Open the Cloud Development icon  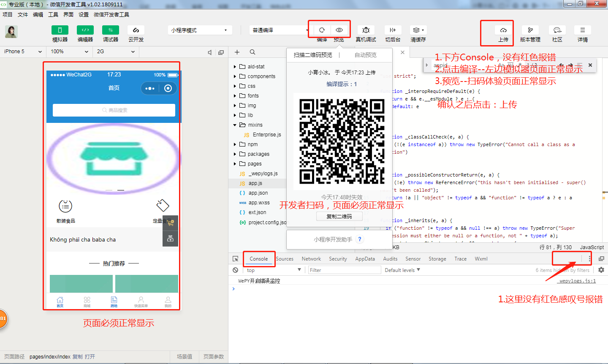[x=136, y=30]
